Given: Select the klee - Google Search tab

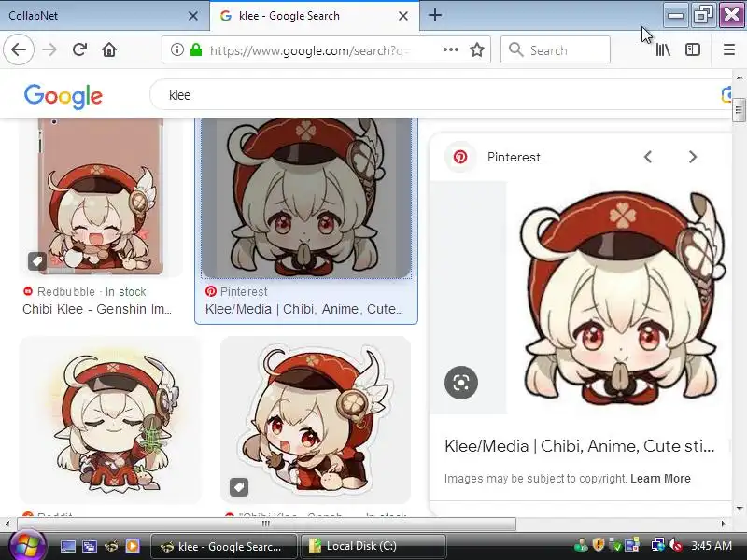Looking at the screenshot, I should pyautogui.click(x=315, y=16).
